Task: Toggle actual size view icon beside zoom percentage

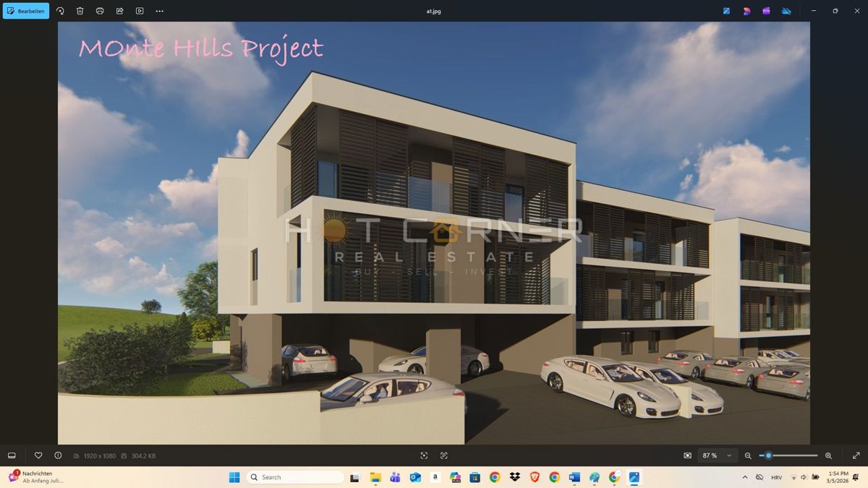Action: coord(687,455)
